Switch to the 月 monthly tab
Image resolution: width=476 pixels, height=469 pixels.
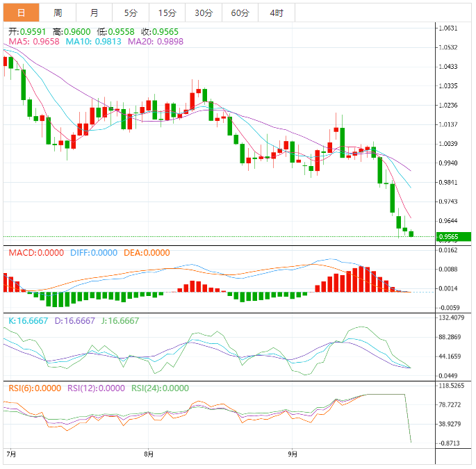pyautogui.click(x=94, y=13)
